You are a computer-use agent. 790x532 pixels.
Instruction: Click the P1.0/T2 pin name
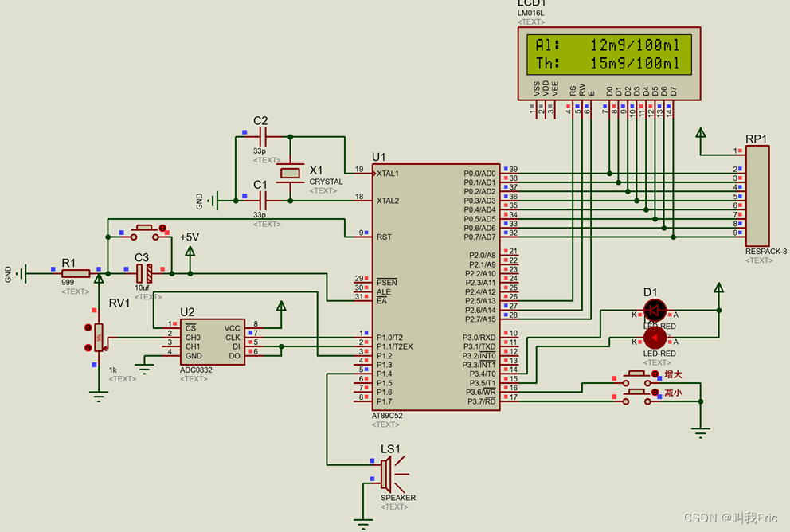tap(389, 338)
